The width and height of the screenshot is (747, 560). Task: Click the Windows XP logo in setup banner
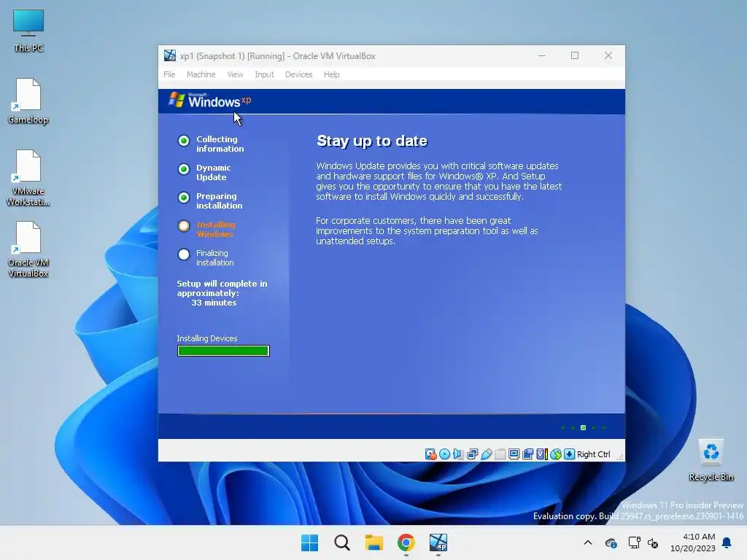click(x=209, y=99)
